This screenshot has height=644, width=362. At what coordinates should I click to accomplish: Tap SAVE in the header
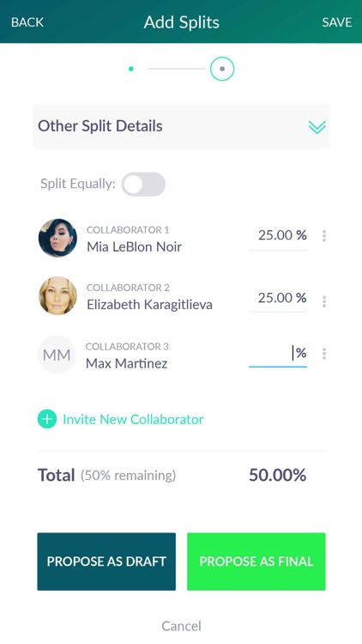336,22
